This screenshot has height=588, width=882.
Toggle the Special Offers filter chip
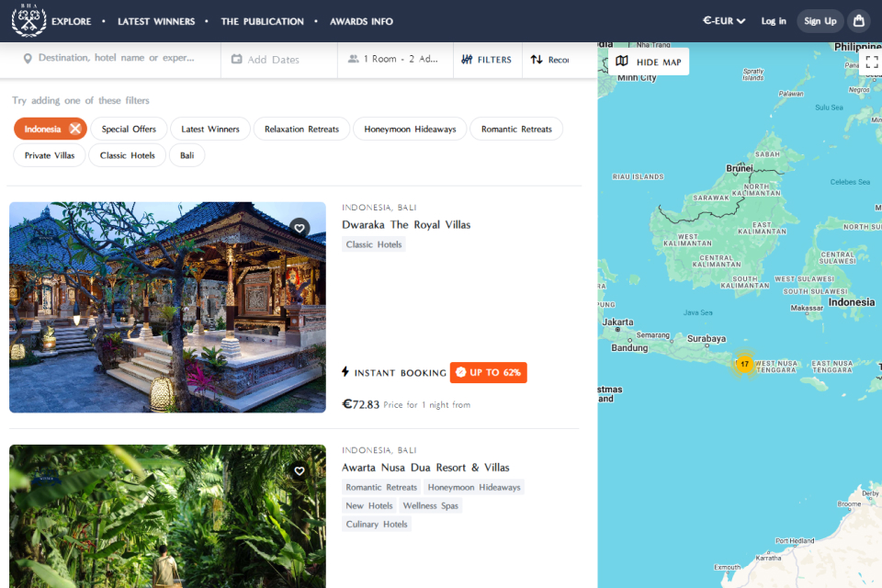point(129,129)
